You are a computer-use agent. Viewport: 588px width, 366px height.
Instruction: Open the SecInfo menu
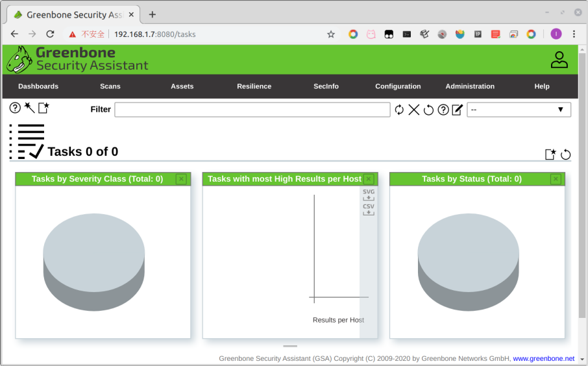click(326, 86)
